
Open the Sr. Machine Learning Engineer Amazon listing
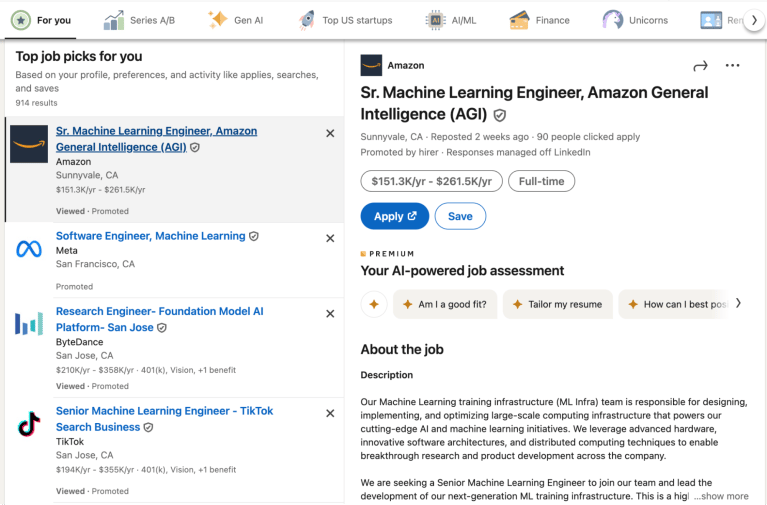[x=156, y=139]
